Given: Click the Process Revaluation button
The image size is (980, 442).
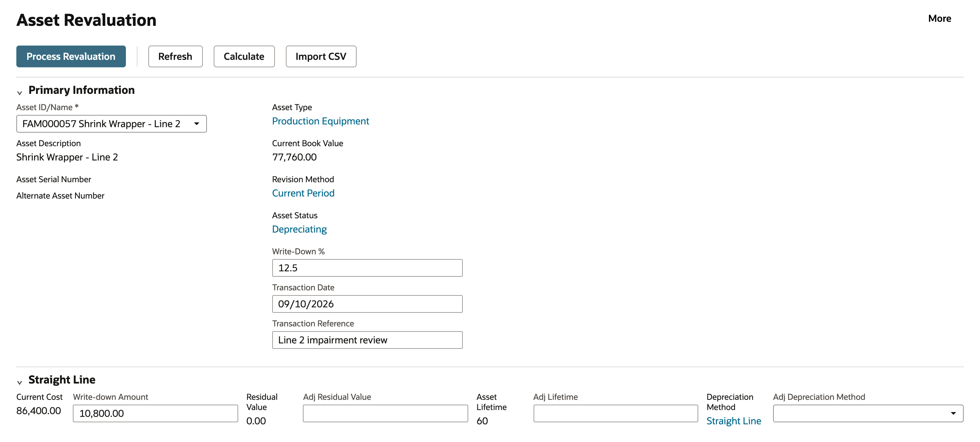Looking at the screenshot, I should (71, 56).
